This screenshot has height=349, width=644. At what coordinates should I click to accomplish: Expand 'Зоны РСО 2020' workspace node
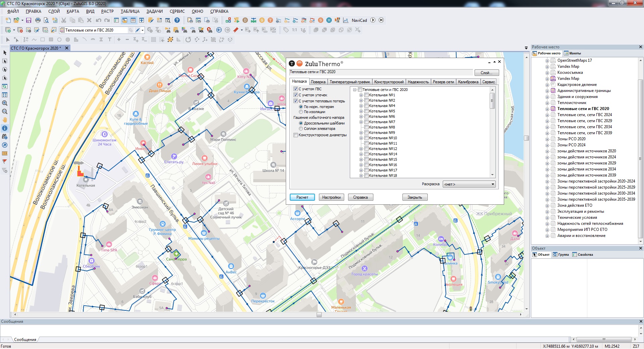point(547,139)
